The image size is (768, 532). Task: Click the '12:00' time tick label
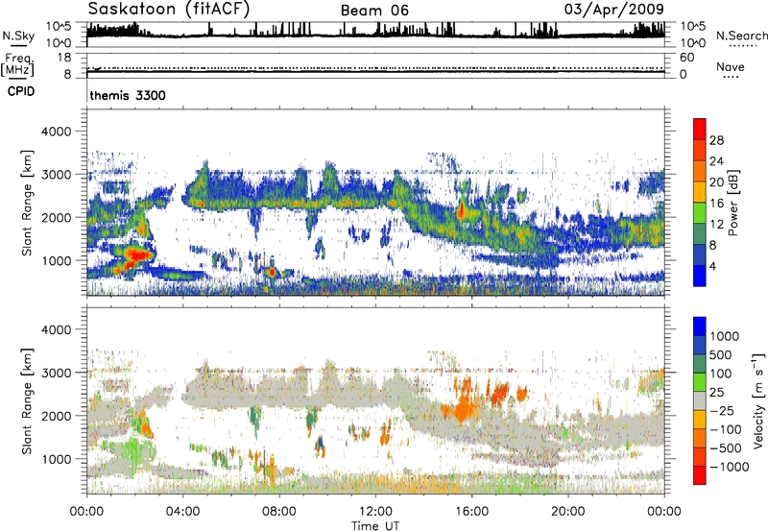(x=375, y=511)
